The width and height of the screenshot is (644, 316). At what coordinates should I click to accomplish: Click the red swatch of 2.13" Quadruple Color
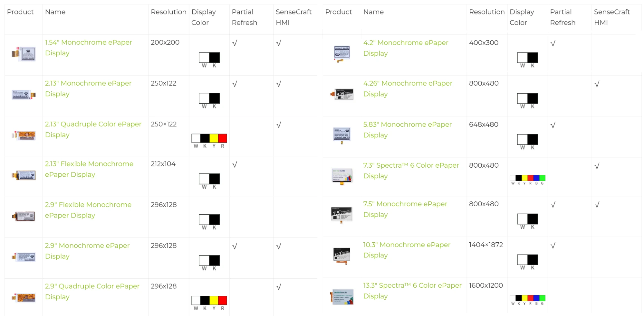click(x=223, y=138)
